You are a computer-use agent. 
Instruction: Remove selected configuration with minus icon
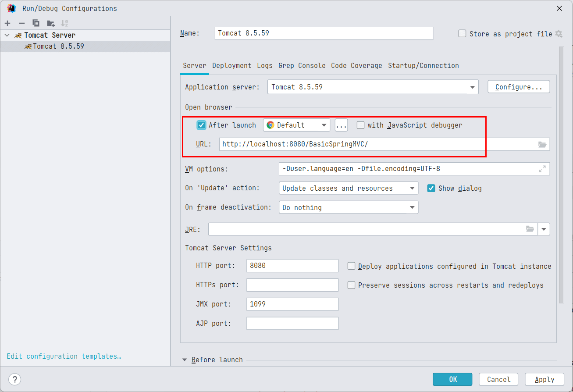point(21,23)
